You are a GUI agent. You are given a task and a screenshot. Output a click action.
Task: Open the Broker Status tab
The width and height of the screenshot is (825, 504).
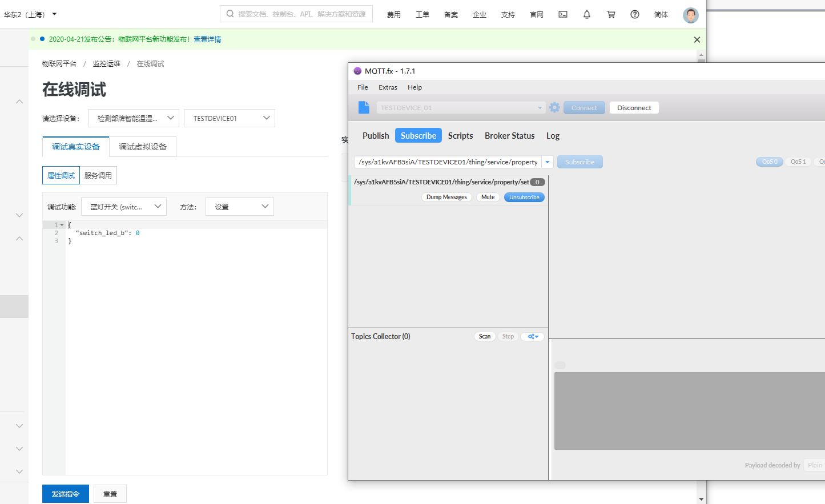[x=510, y=135]
